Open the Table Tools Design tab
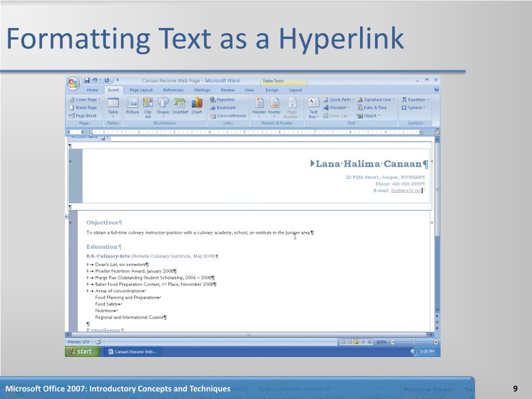532x399 pixels. tap(272, 90)
